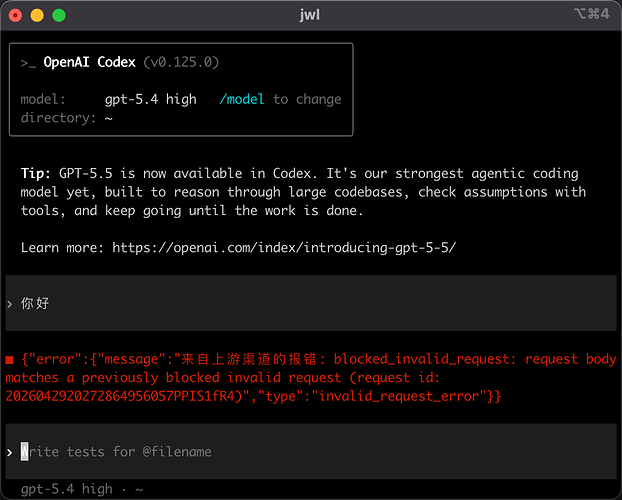The height and width of the screenshot is (500, 622).
Task: Click the directory tilde value
Action: 109,118
